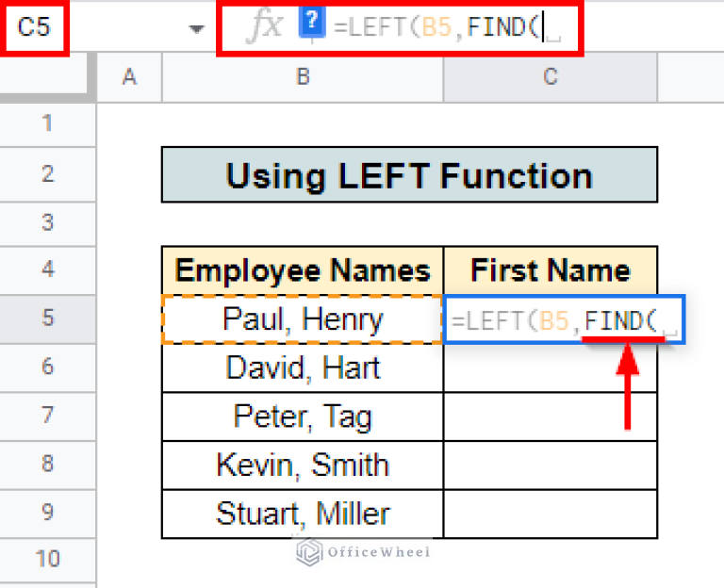
Task: Select the cell containing 'Paul, Henry'
Action: coord(303,318)
